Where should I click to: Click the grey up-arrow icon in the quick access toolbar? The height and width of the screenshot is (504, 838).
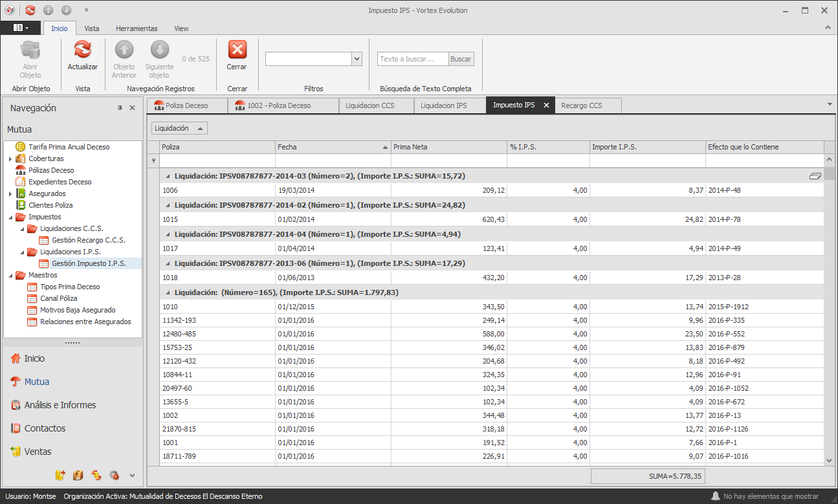click(49, 10)
